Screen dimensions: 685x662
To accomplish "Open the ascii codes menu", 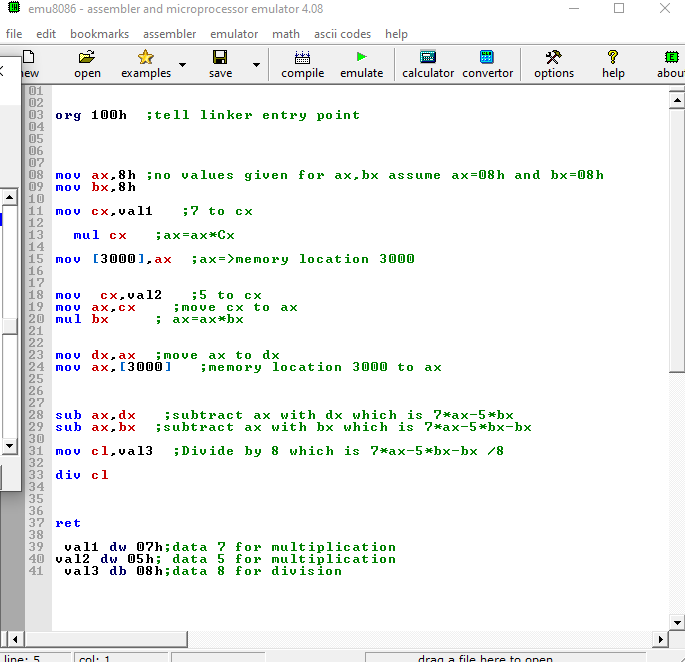I will pyautogui.click(x=342, y=34).
